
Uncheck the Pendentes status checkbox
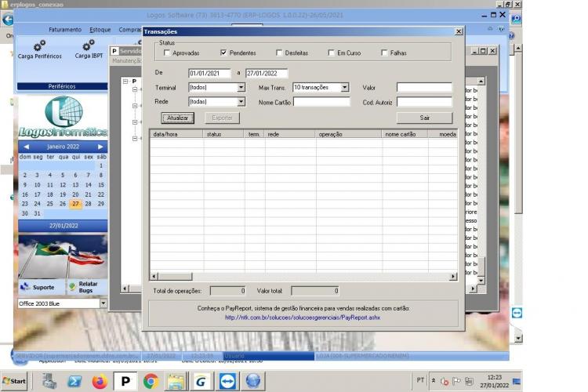tap(223, 53)
